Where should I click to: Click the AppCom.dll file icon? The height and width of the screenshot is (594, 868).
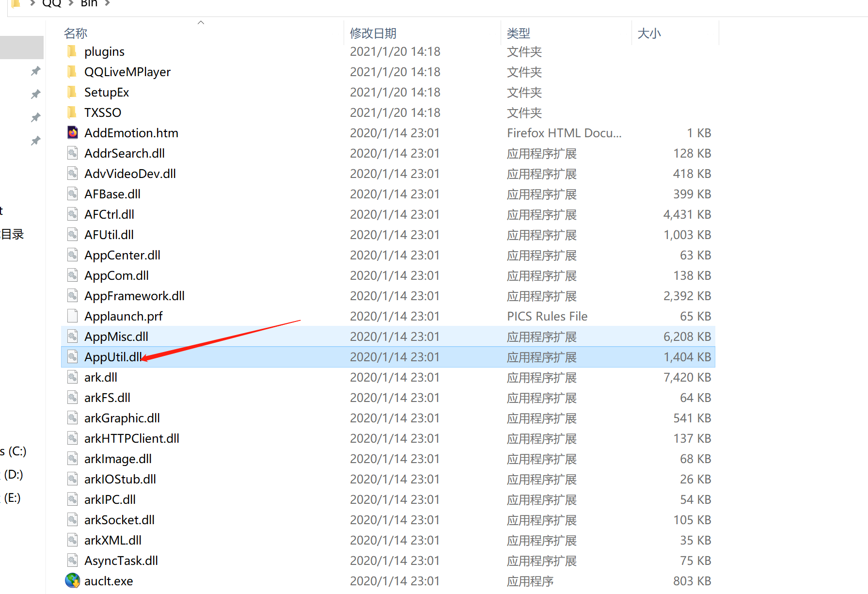73,275
